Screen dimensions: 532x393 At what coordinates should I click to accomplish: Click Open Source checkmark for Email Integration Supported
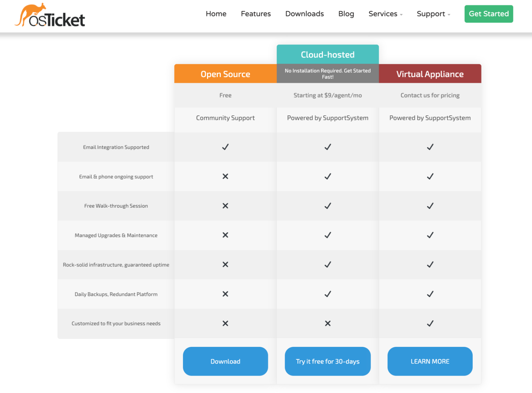(225, 147)
